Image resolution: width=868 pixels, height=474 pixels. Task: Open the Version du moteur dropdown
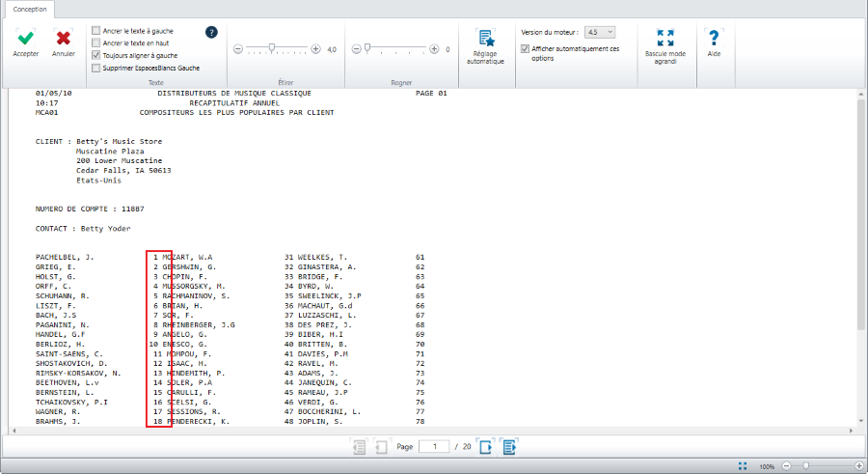point(600,32)
